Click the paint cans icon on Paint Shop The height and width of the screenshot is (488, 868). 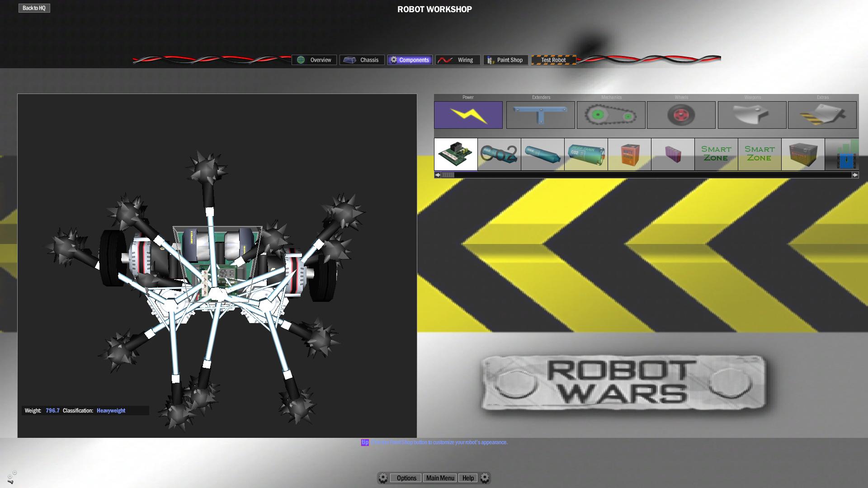click(491, 60)
